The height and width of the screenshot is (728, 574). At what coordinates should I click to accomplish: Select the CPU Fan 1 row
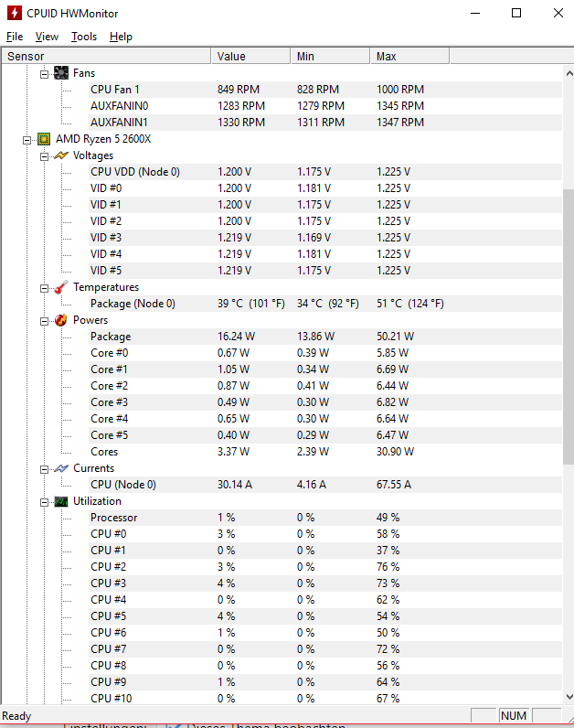tap(325, 90)
